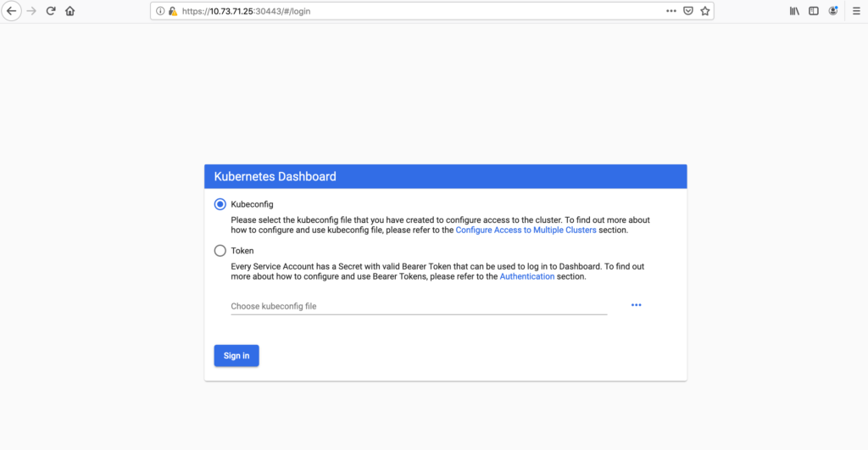Reload the Kubernetes Dashboard login page
868x450 pixels.
(50, 11)
